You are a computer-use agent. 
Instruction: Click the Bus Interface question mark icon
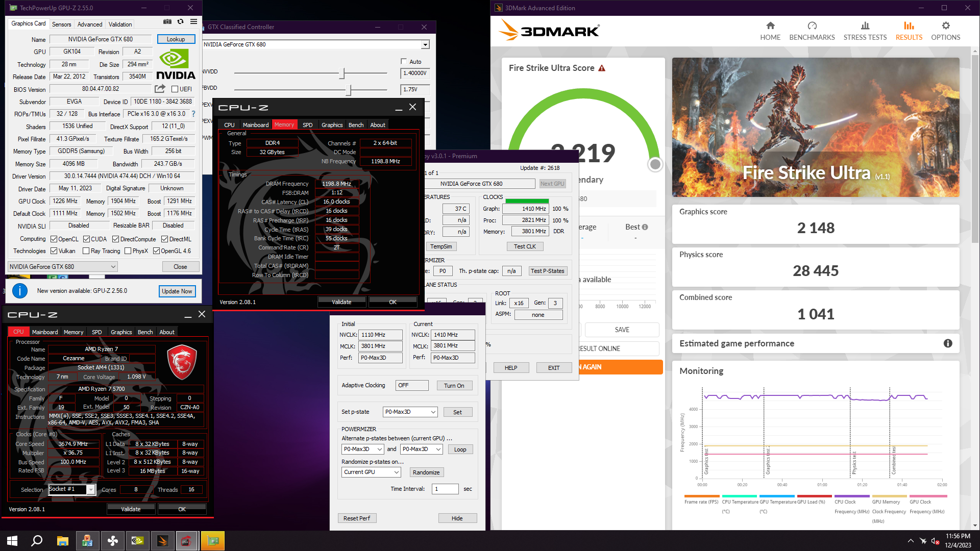point(193,114)
